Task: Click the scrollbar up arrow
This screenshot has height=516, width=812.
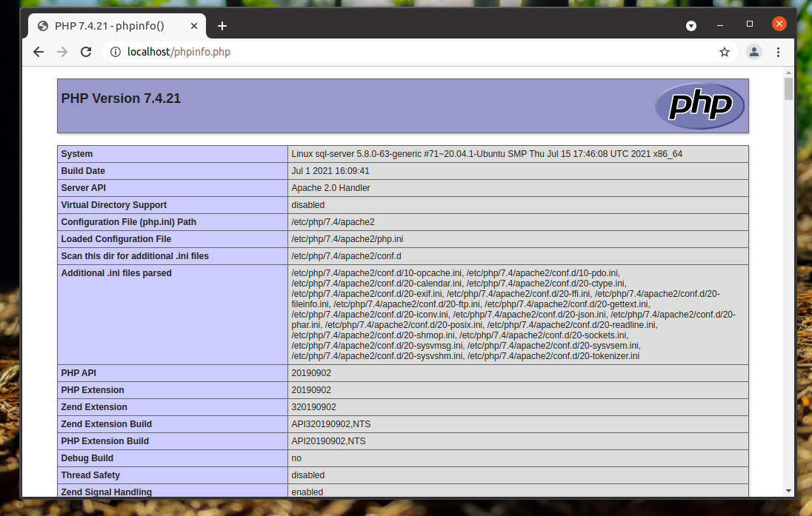Action: pos(788,73)
